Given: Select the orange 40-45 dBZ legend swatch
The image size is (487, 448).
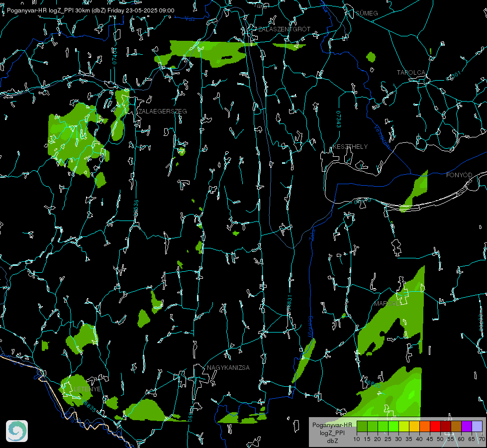Looking at the screenshot, I should 425,426.
